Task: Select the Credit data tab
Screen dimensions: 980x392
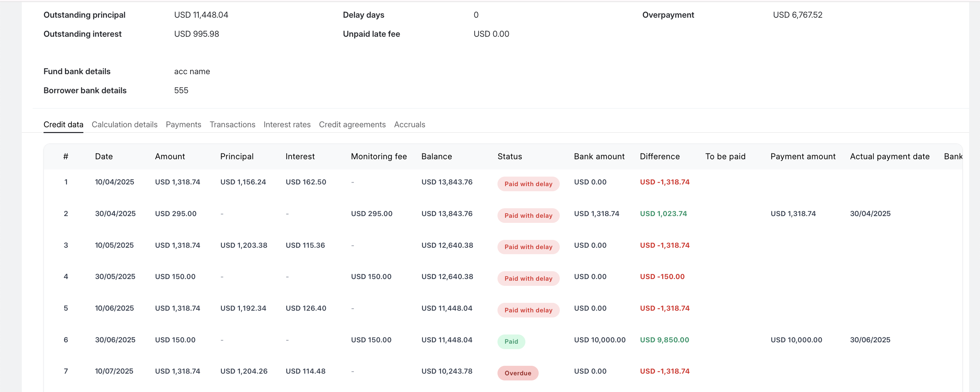Action: (x=63, y=125)
